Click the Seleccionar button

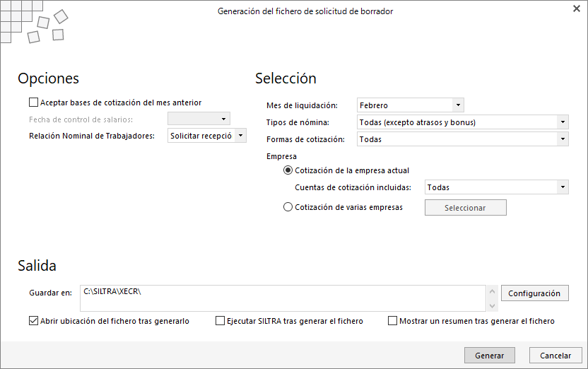pos(465,207)
